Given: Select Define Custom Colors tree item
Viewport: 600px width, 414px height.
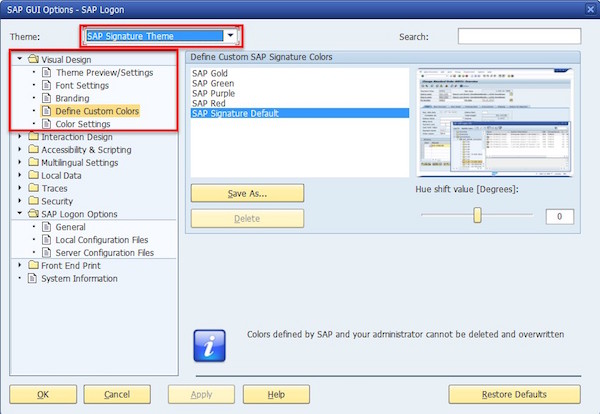Looking at the screenshot, I should [x=97, y=111].
